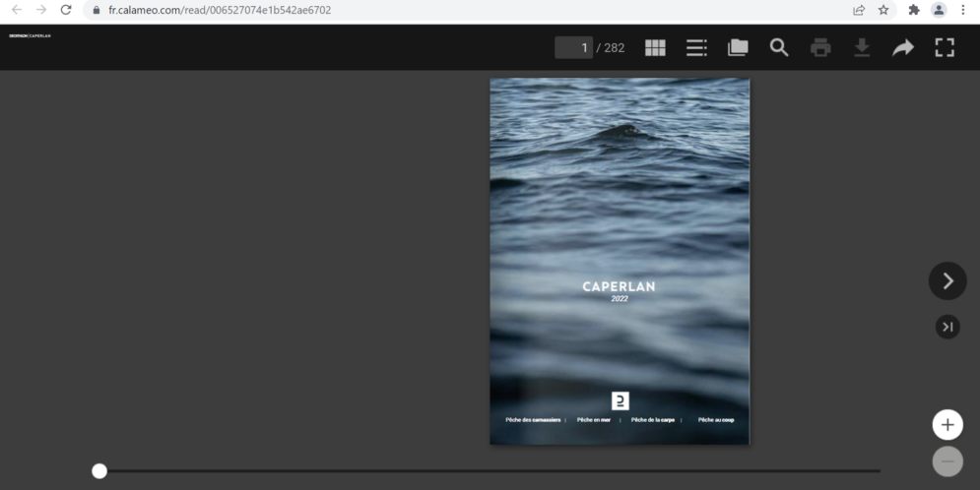This screenshot has height=490, width=980.
Task: Click the '/ 282' total pages text
Action: [x=611, y=48]
